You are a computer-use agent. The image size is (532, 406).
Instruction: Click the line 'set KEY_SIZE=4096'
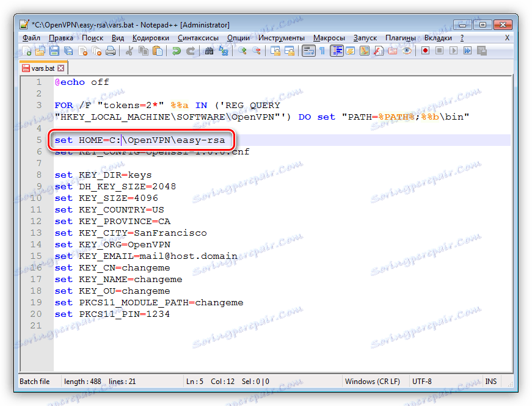pos(106,198)
